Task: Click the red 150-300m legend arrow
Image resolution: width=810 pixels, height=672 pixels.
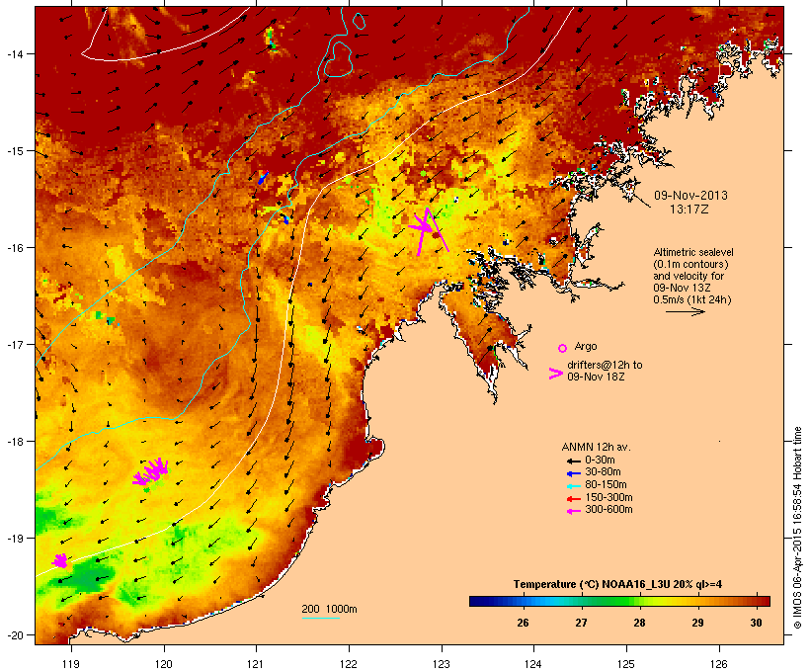Action: coord(573,498)
